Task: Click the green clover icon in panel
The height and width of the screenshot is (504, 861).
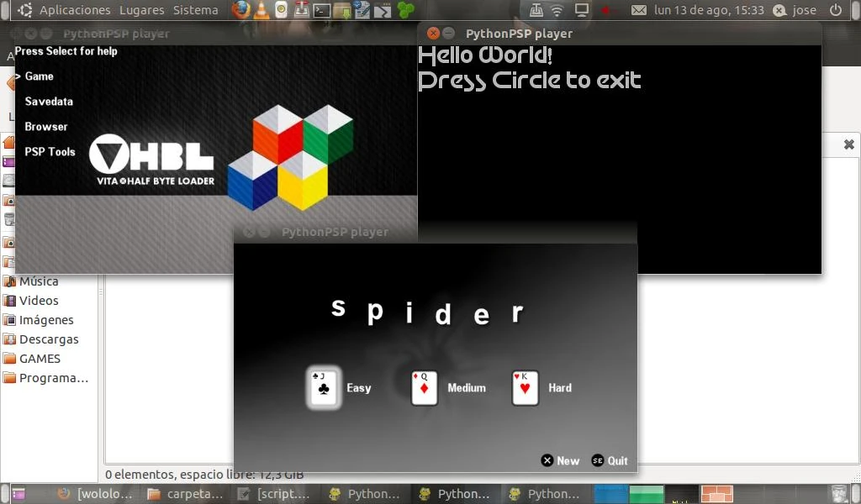Action: (x=405, y=10)
